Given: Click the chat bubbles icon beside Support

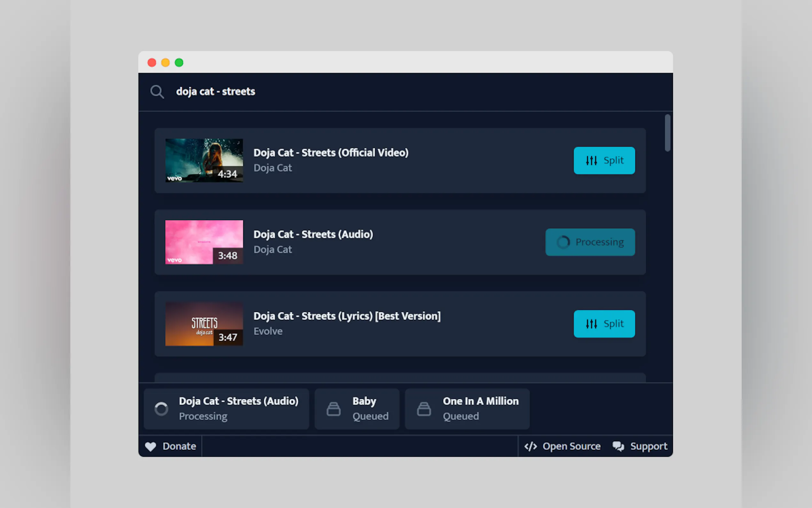Looking at the screenshot, I should (x=618, y=447).
